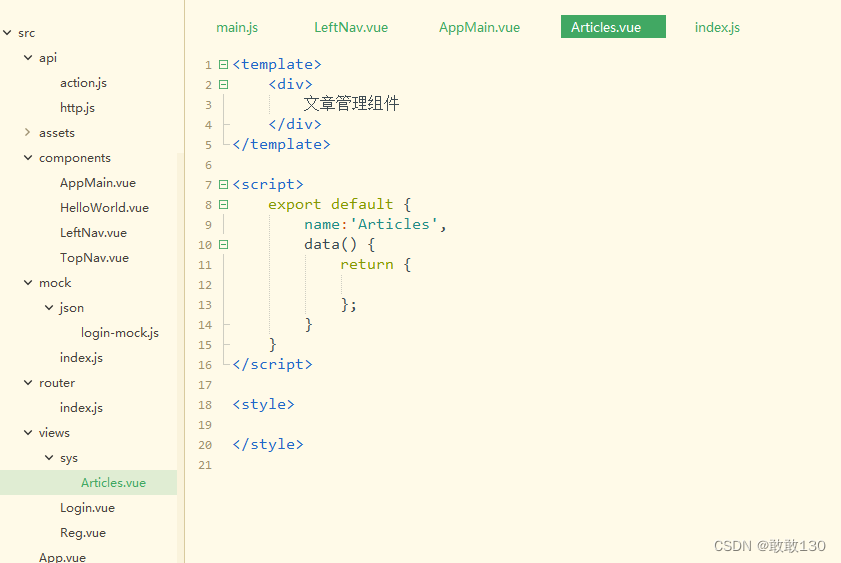Open App.vue in the file tree
The width and height of the screenshot is (841, 563).
point(62,557)
